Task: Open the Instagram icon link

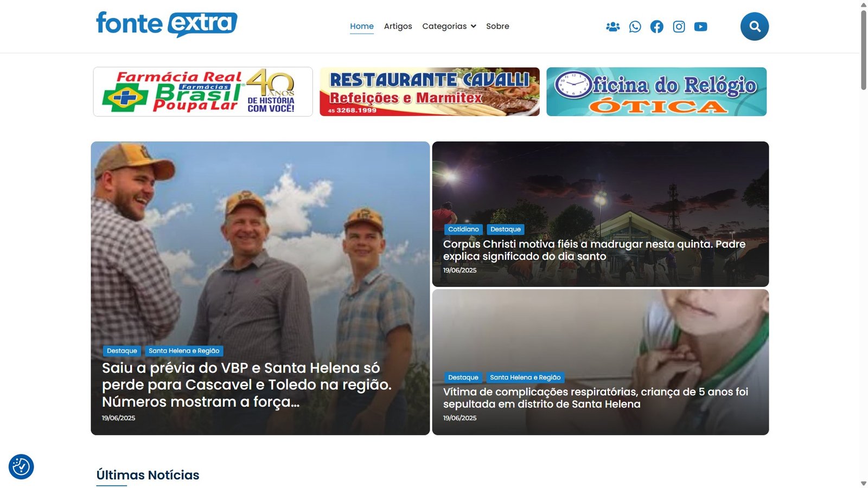Action: tap(679, 27)
